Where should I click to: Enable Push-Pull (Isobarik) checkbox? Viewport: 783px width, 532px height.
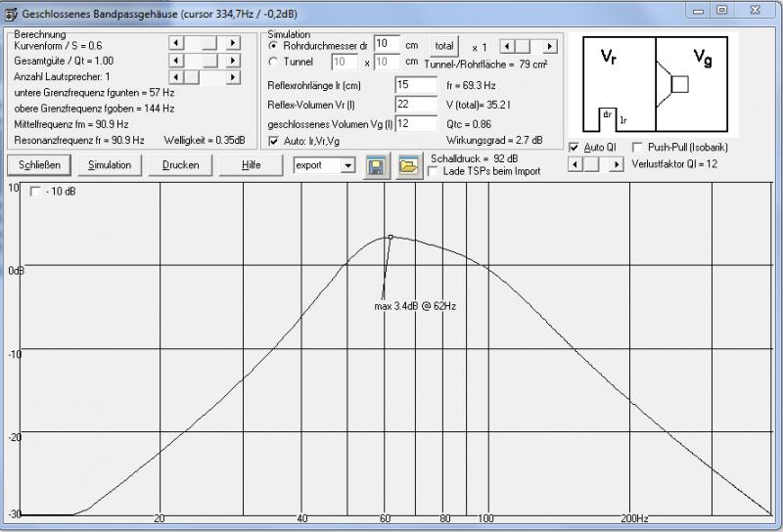click(638, 147)
